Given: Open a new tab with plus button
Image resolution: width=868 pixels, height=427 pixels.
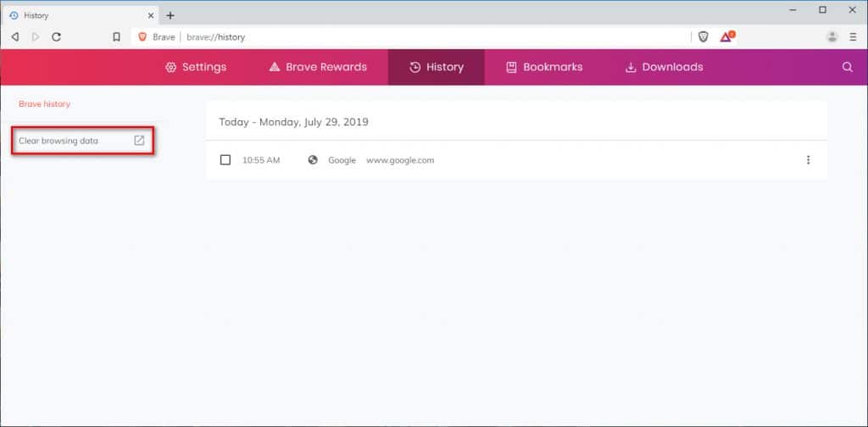Looking at the screenshot, I should (x=170, y=15).
